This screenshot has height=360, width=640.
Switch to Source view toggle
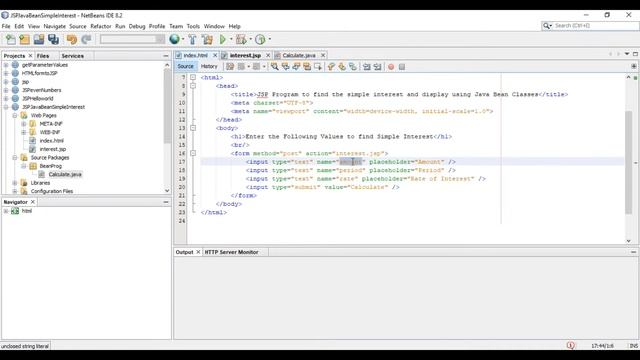click(x=185, y=66)
